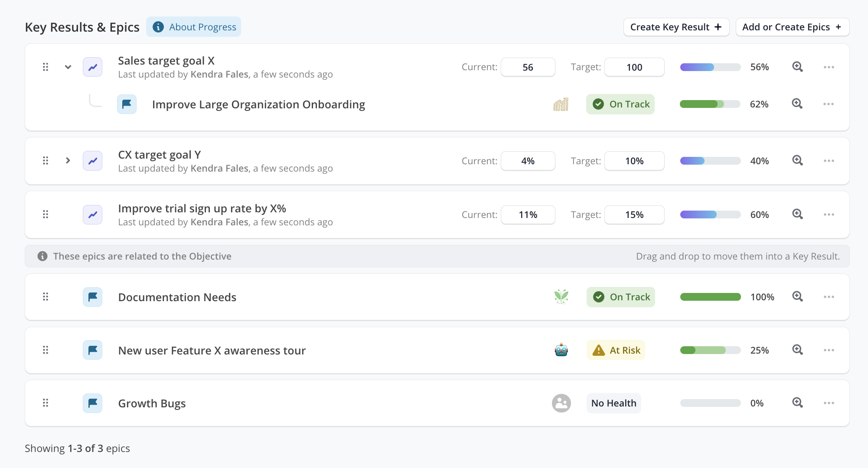Open the magnifier details for CX target goal Y
Viewport: 868px width, 468px height.
tap(797, 160)
